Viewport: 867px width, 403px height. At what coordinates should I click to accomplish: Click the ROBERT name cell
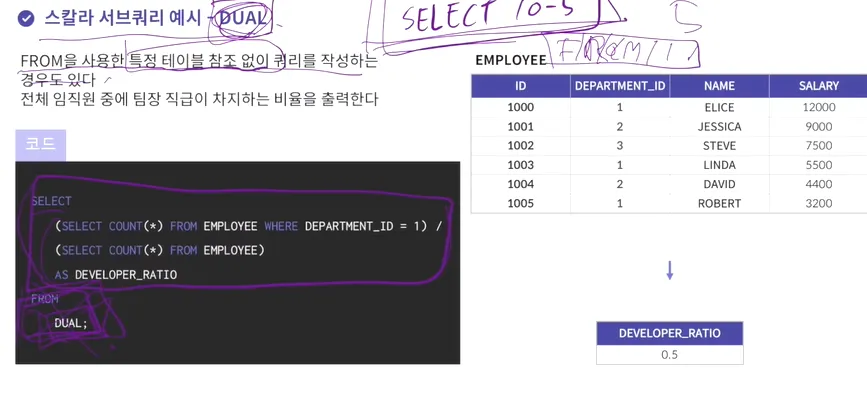[719, 203]
